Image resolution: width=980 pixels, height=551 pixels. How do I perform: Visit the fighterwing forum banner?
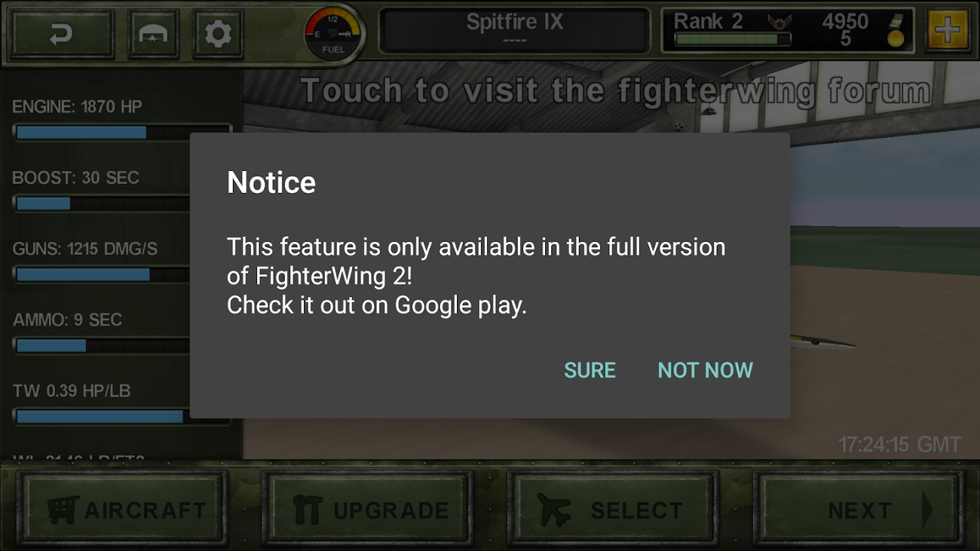(615, 91)
